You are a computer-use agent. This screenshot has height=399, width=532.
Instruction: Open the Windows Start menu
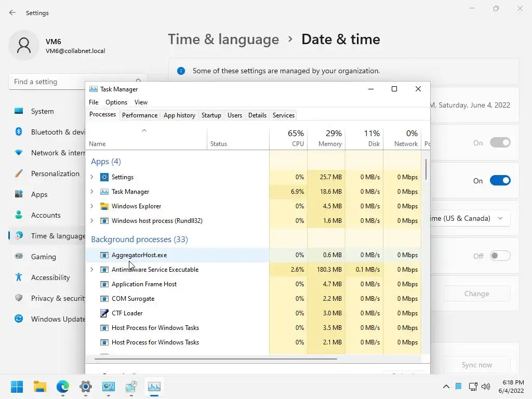click(x=17, y=387)
